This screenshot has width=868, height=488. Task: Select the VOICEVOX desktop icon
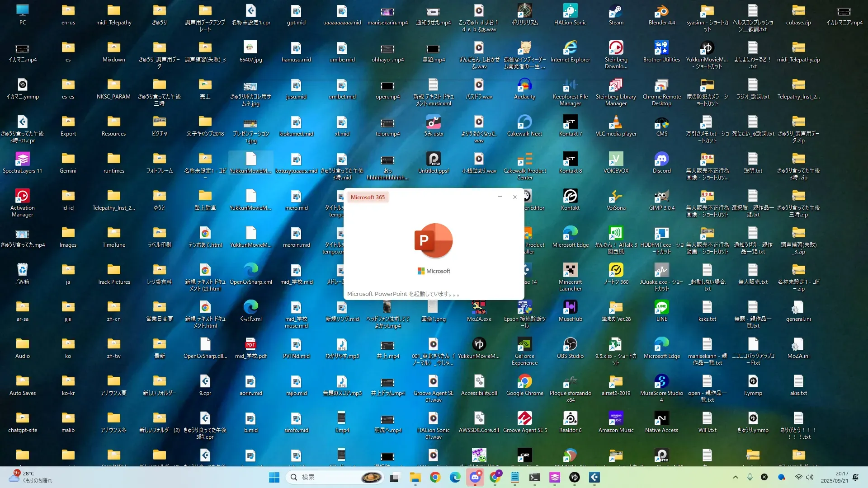pos(616,160)
